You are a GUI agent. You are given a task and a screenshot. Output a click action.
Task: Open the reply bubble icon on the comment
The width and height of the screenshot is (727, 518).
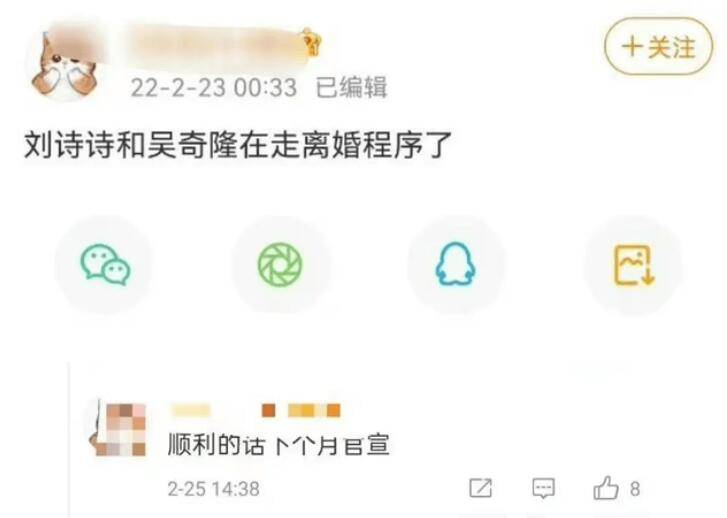543,488
